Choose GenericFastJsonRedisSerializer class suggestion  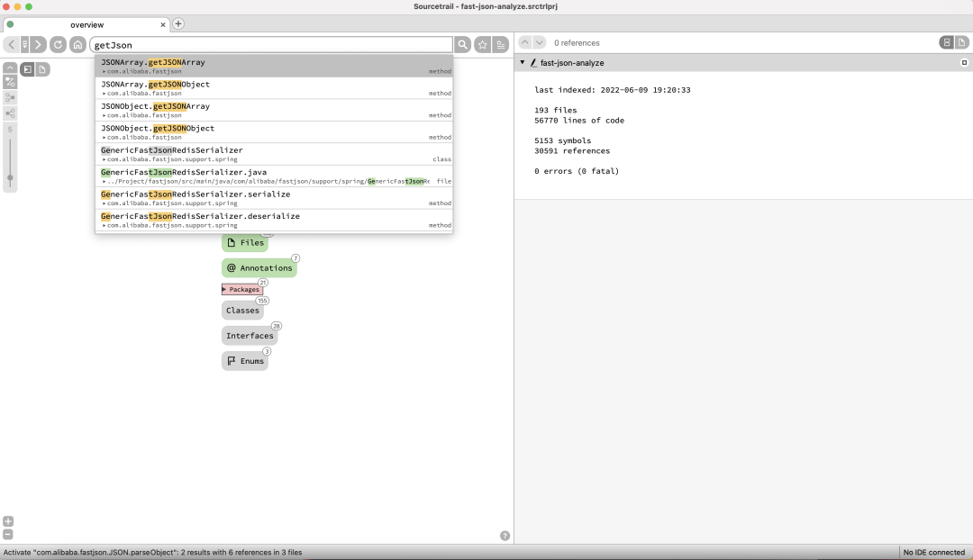tap(274, 154)
